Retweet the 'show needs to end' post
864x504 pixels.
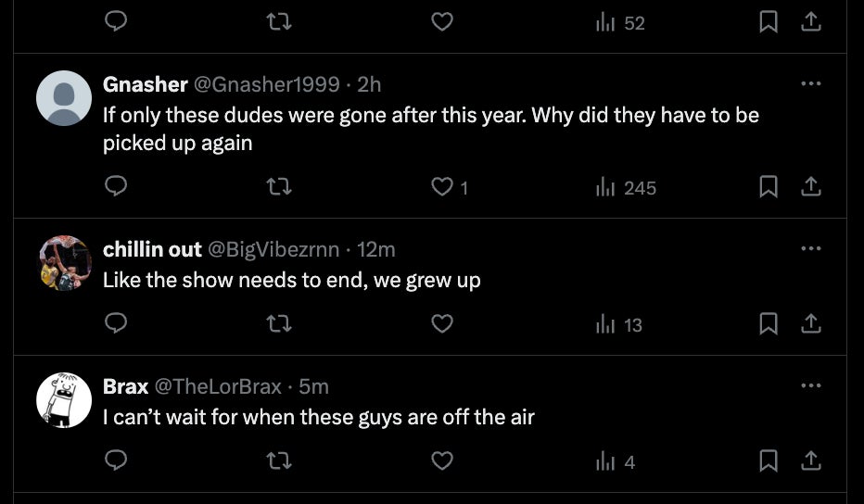tap(279, 324)
